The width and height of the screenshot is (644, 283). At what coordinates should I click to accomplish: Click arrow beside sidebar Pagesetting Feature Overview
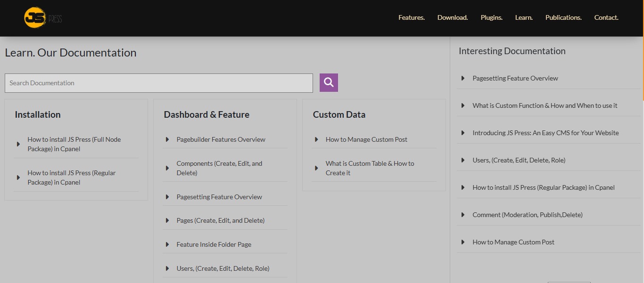point(463,79)
